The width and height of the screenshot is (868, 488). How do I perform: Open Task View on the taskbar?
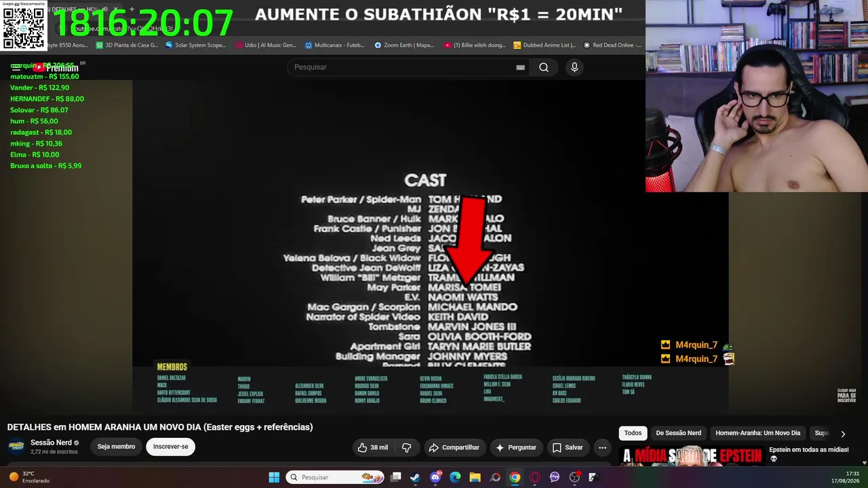396,477
